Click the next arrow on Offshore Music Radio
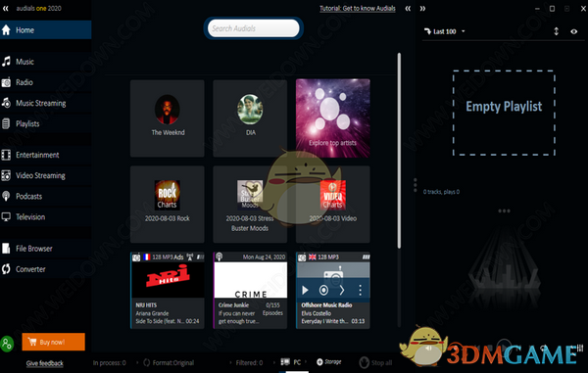Image resolution: width=588 pixels, height=373 pixels. pyautogui.click(x=342, y=290)
